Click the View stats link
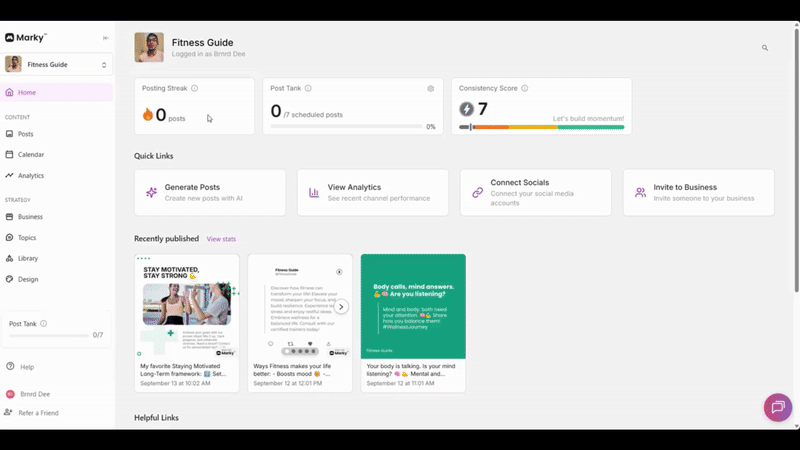800x450 pixels. pos(221,239)
